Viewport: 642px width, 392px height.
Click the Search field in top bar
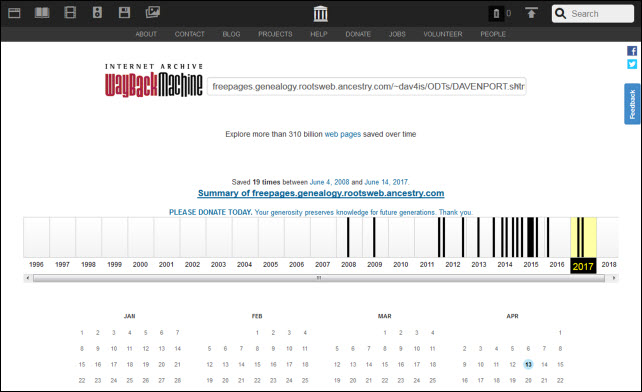pyautogui.click(x=593, y=14)
